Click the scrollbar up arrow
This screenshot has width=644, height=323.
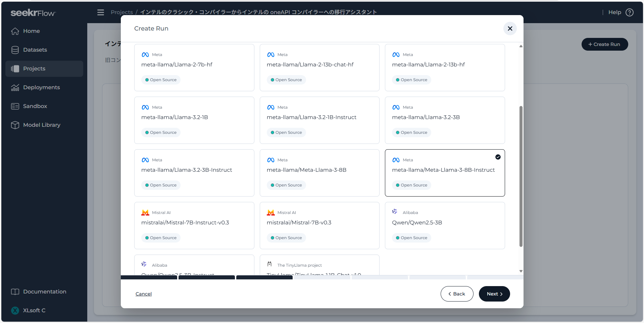pyautogui.click(x=521, y=46)
